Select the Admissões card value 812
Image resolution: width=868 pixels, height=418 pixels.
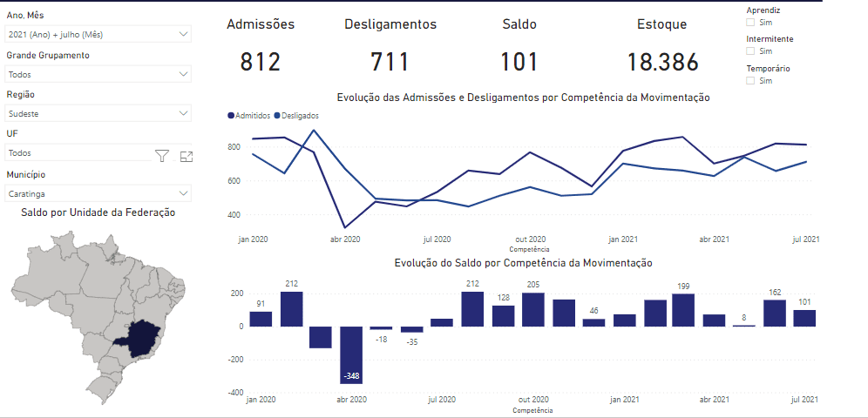[261, 63]
